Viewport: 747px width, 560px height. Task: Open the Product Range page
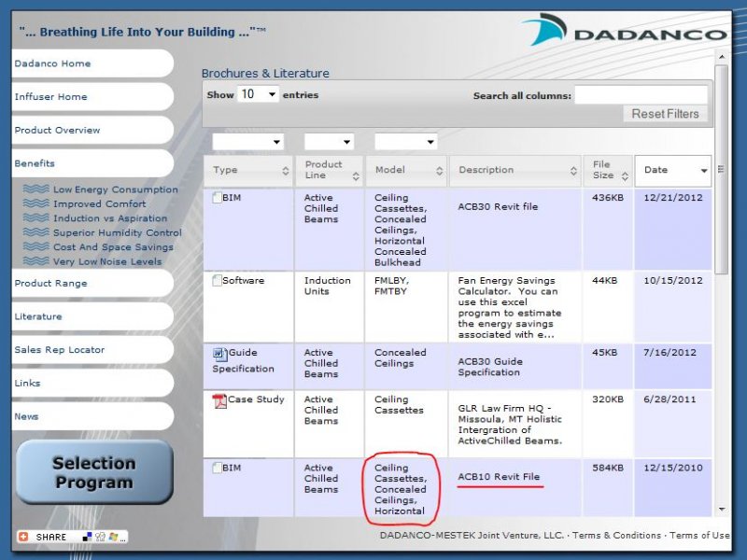click(92, 284)
